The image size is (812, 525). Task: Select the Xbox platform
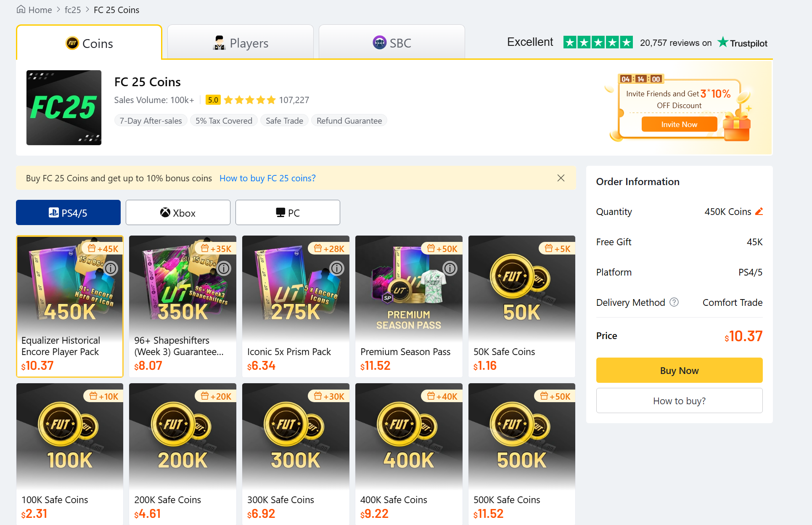tap(178, 212)
